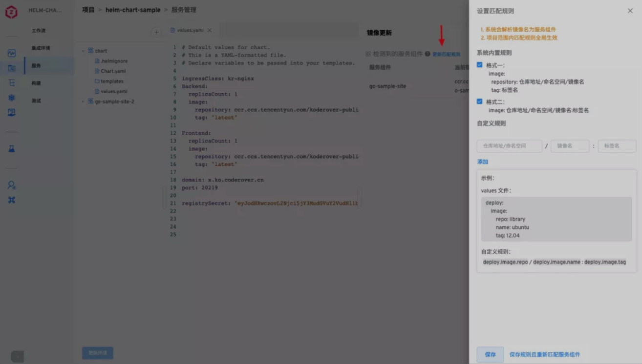Viewport: 642px width, 364px height.
Task: Open the user management sidebar icon
Action: pyautogui.click(x=12, y=185)
